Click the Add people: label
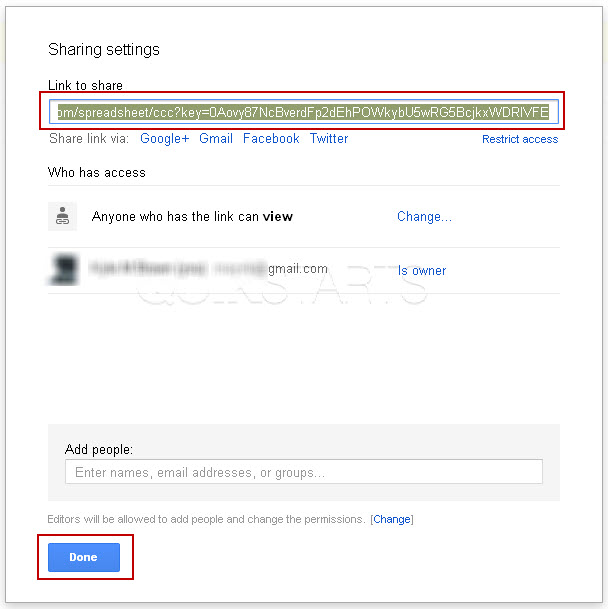The image size is (608, 609). tap(99, 449)
